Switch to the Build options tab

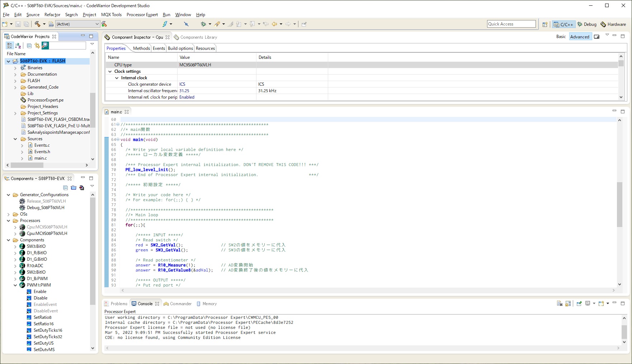pyautogui.click(x=180, y=48)
